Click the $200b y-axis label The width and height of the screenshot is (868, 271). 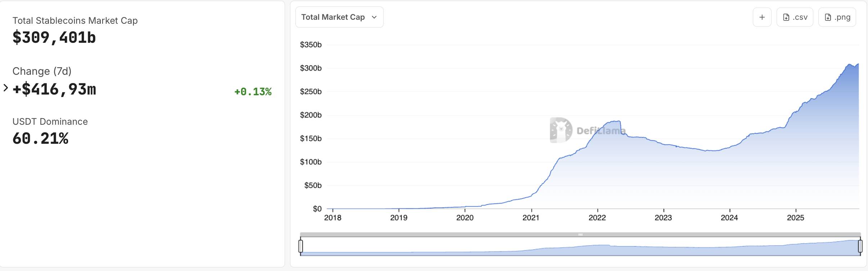coord(311,115)
